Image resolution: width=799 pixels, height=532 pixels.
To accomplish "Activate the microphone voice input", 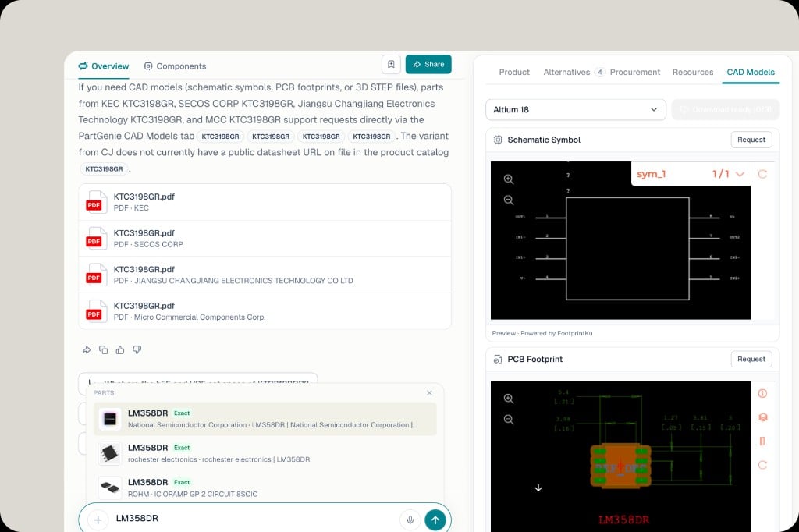I will [410, 520].
